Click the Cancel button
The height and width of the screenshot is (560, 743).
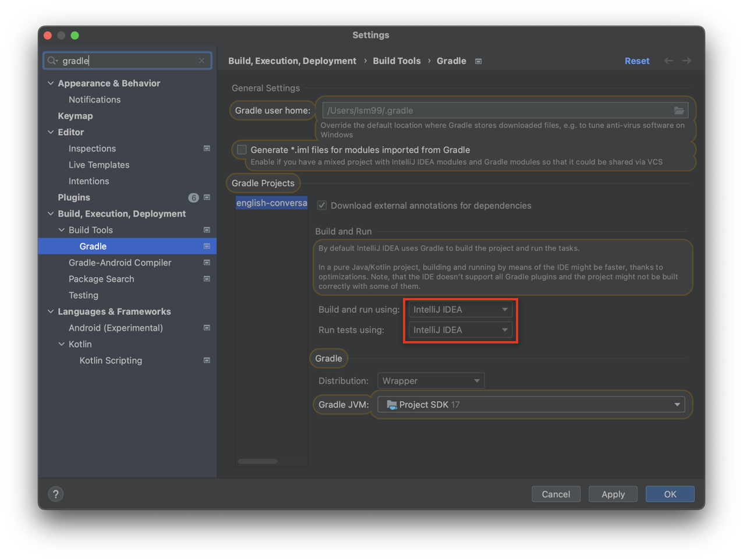click(x=556, y=494)
